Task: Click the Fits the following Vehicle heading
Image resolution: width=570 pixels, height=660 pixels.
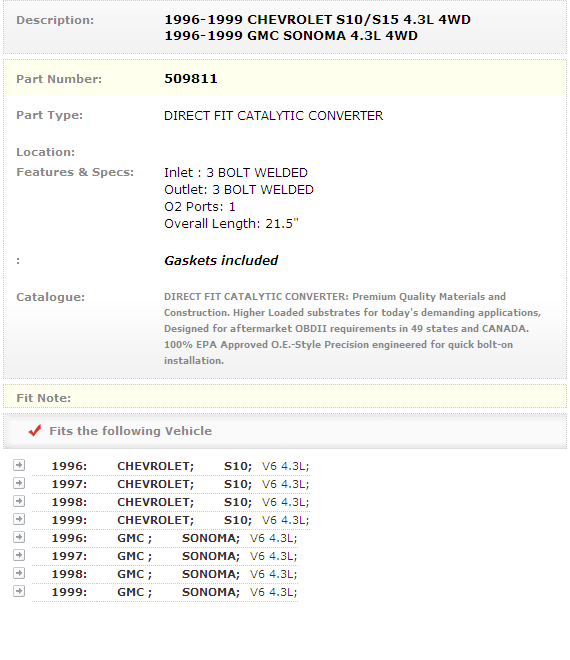Action: click(x=131, y=431)
